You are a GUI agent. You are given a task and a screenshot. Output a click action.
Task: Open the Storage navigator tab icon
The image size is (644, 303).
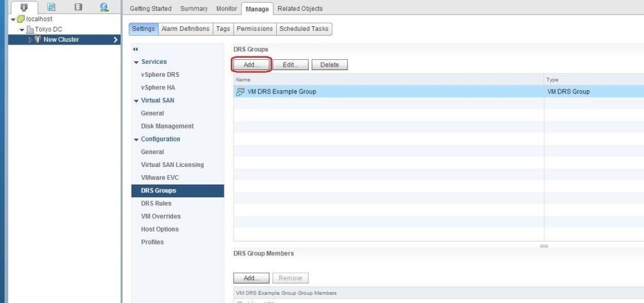[78, 7]
